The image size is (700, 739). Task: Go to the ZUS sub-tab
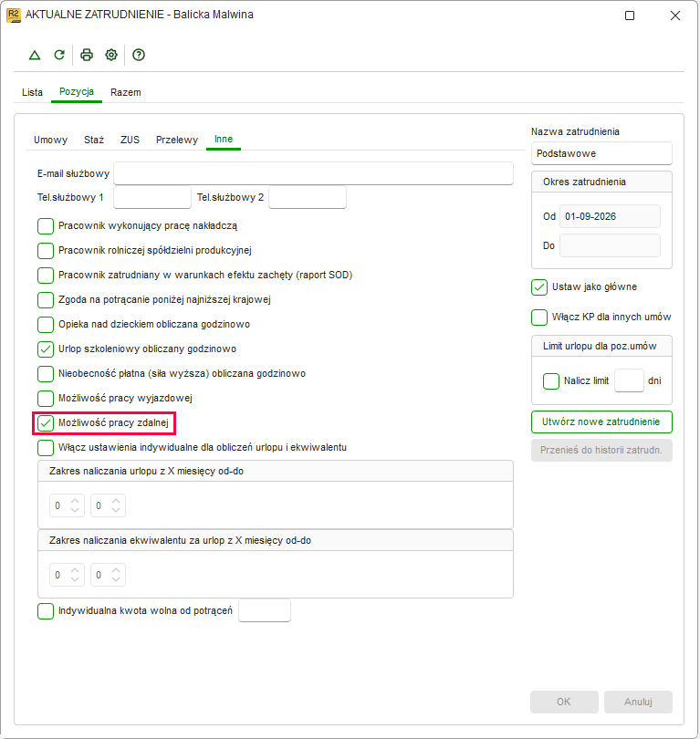point(130,140)
